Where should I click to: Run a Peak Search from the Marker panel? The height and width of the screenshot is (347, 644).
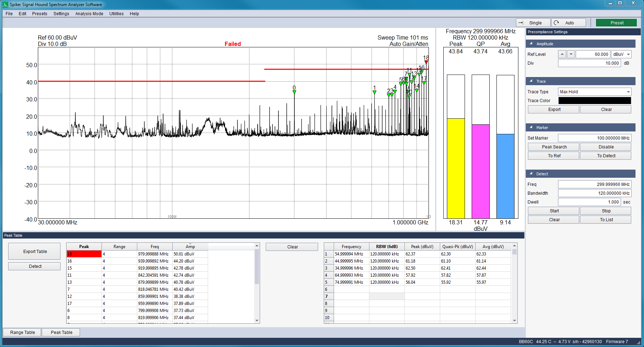click(553, 147)
